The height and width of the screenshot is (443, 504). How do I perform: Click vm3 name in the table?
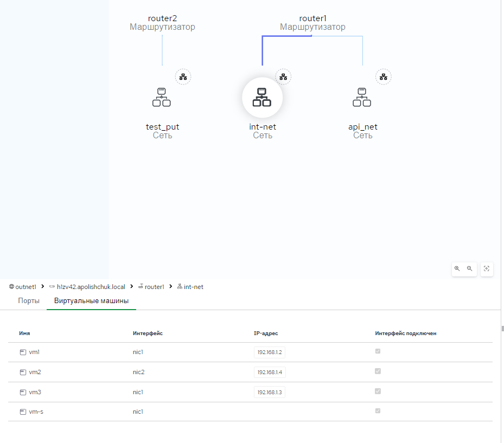tap(35, 392)
